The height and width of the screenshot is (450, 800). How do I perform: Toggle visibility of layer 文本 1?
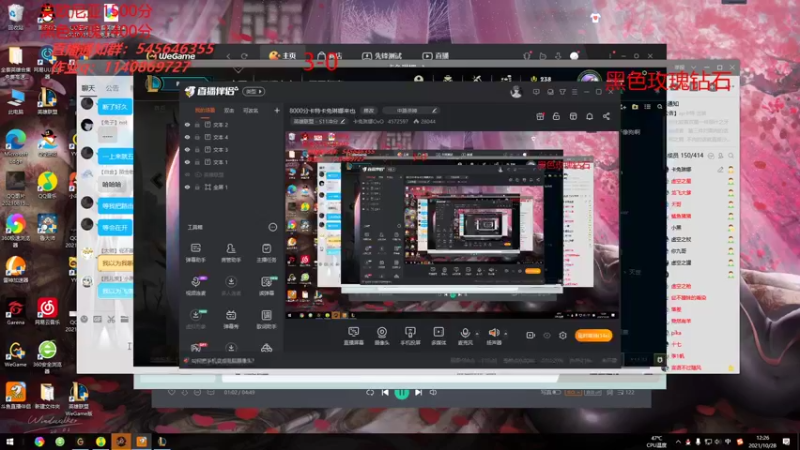pyautogui.click(x=187, y=162)
